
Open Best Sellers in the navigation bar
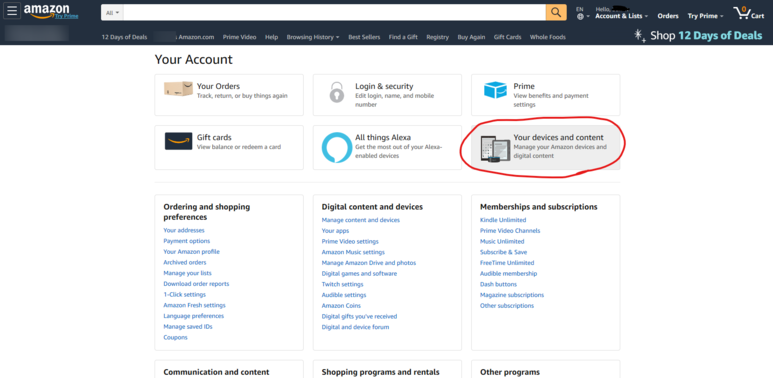[x=364, y=37]
